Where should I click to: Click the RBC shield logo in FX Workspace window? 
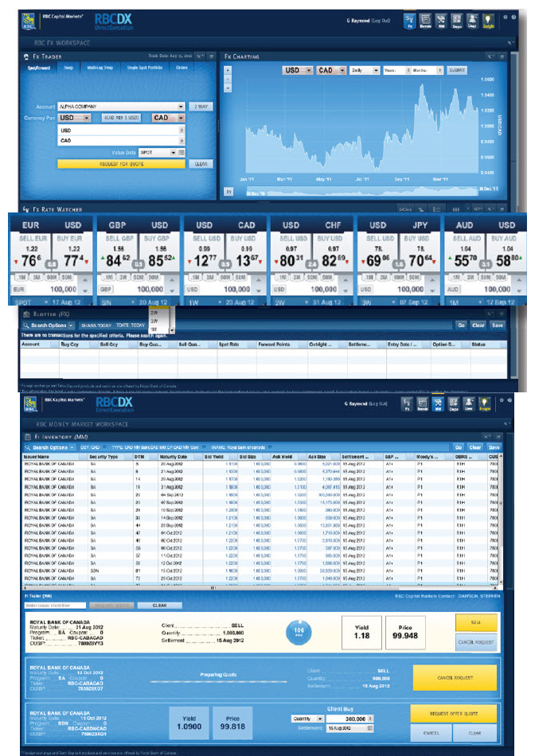click(29, 21)
